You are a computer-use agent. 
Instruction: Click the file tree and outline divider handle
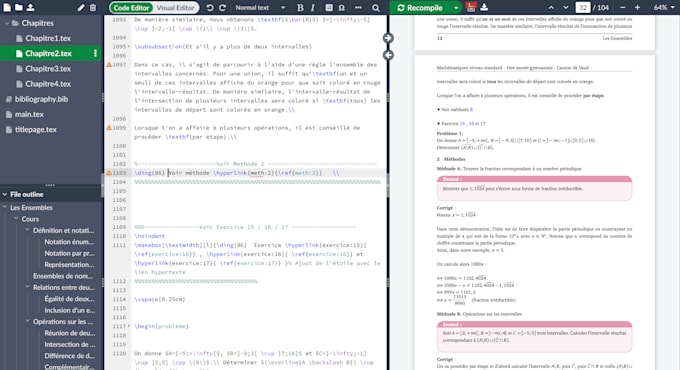pyautogui.click(x=50, y=185)
